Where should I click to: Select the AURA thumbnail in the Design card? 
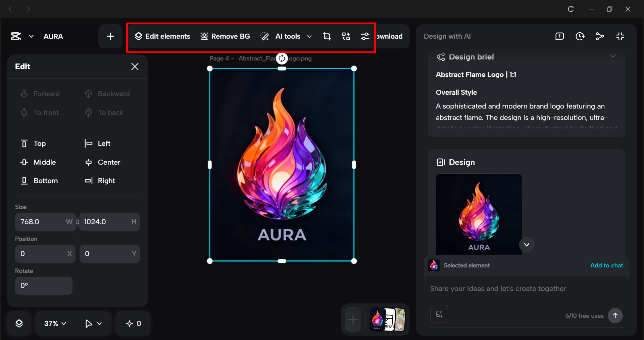coord(479,215)
